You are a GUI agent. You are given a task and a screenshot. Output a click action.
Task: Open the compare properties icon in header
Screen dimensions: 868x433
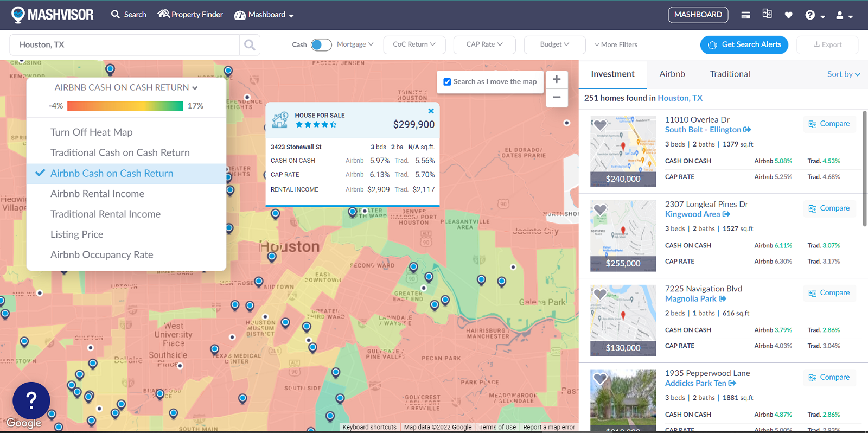coord(767,14)
